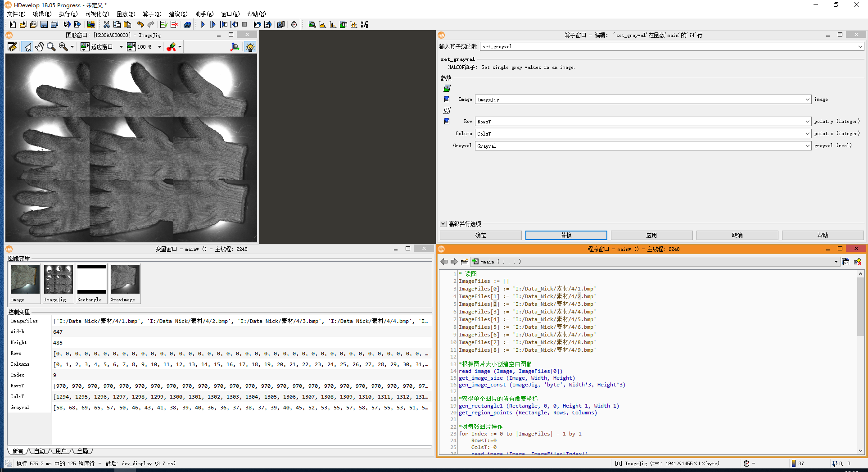Expand the 适应窗口 dropdown arrow
The height and width of the screenshot is (472, 868).
(x=121, y=46)
